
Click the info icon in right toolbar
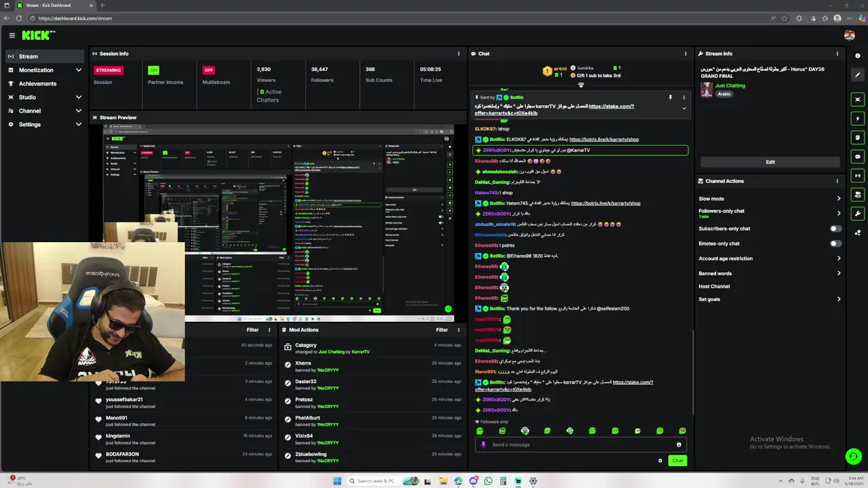(x=858, y=54)
